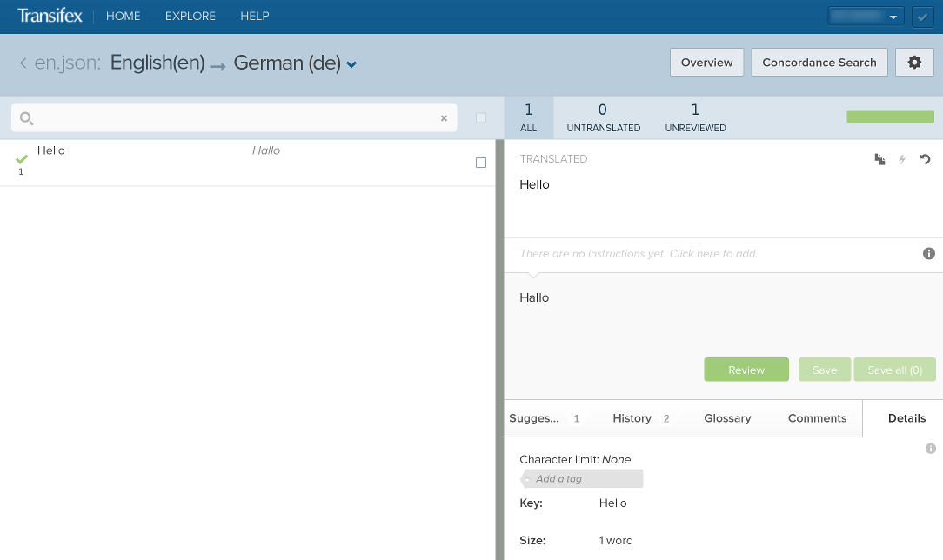943x560 pixels.
Task: Tick the checkbox on the Hello row
Action: point(480,163)
